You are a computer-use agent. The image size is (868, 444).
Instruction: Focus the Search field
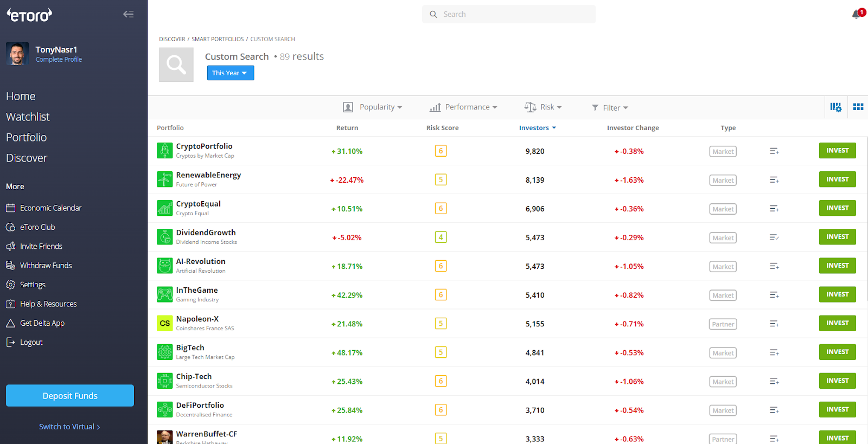coord(509,14)
